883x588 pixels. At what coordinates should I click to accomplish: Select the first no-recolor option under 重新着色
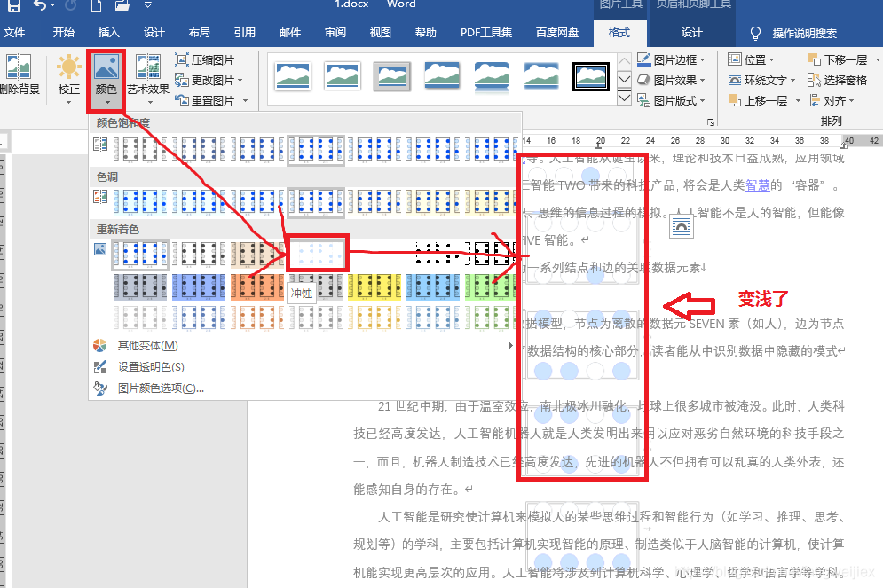140,254
